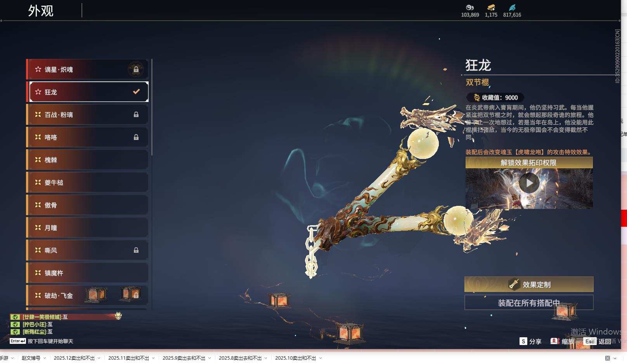Click the rarity icon beside 槐棘
Screen dimensions: 627x364
click(38, 159)
